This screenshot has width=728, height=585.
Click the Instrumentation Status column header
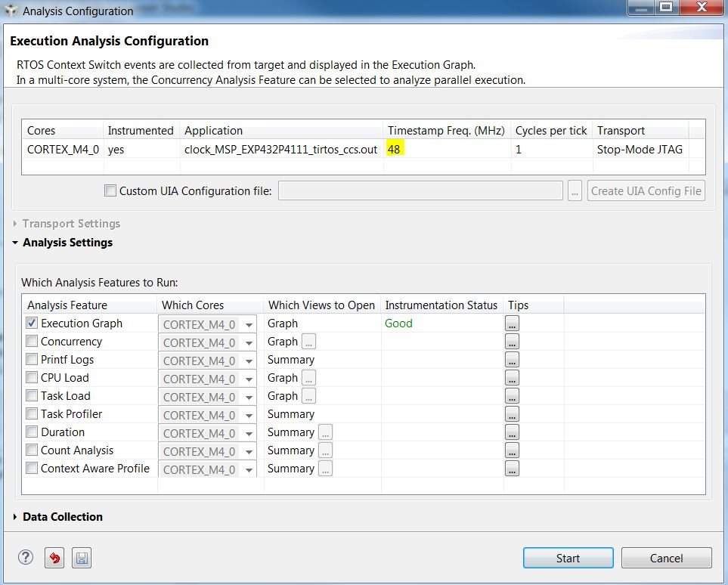tap(442, 305)
